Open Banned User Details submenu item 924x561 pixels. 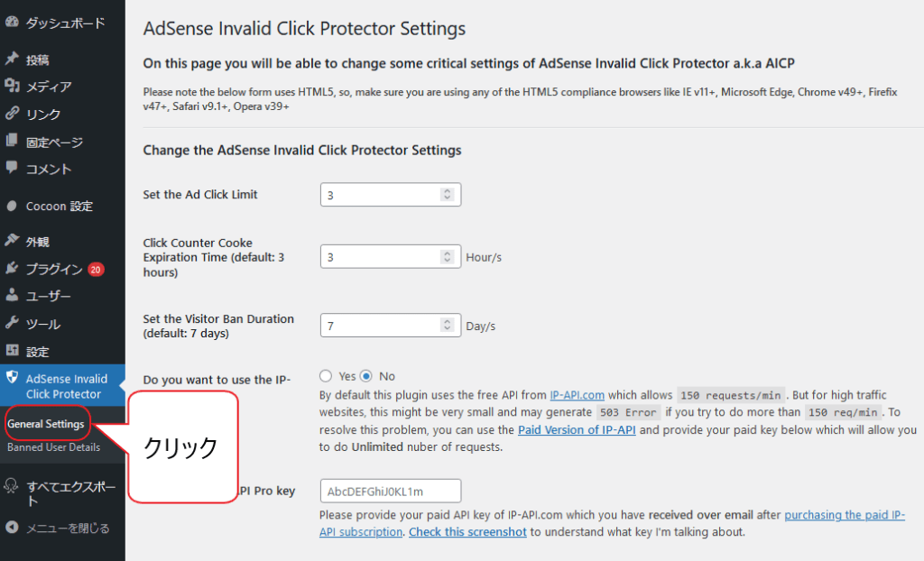tap(53, 447)
